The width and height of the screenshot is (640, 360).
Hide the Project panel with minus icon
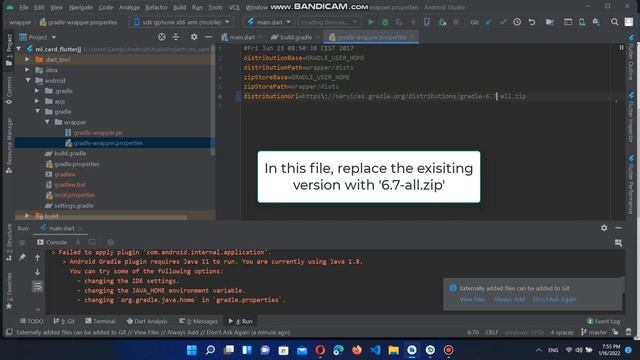pos(208,37)
